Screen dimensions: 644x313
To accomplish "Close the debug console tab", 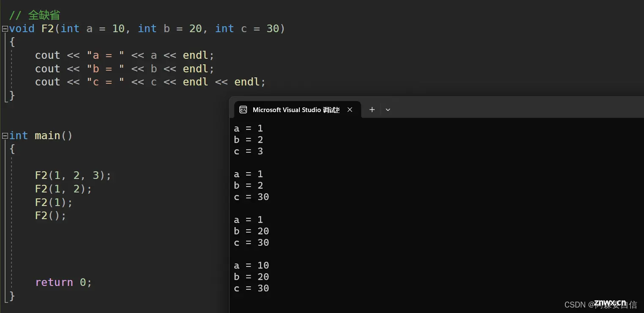I will point(350,110).
